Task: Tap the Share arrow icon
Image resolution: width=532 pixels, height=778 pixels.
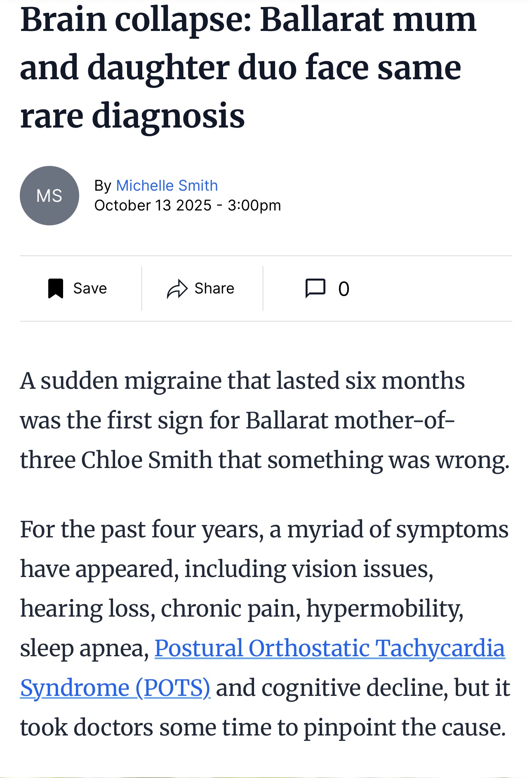Action: (177, 288)
